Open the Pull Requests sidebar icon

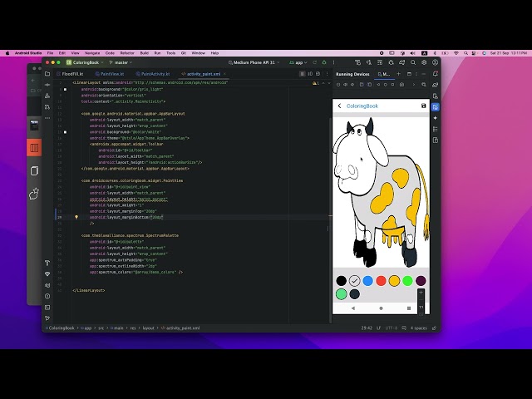[x=47, y=107]
